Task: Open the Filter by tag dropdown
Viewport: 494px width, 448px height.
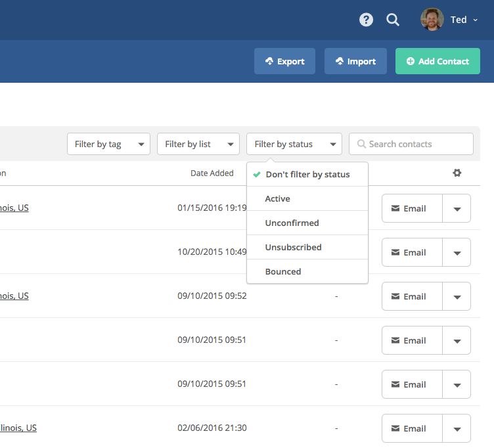Action: coord(108,144)
